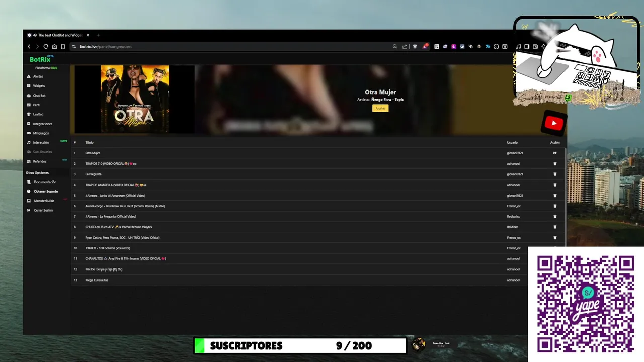Expand the Interacción menu item

pyautogui.click(x=41, y=143)
